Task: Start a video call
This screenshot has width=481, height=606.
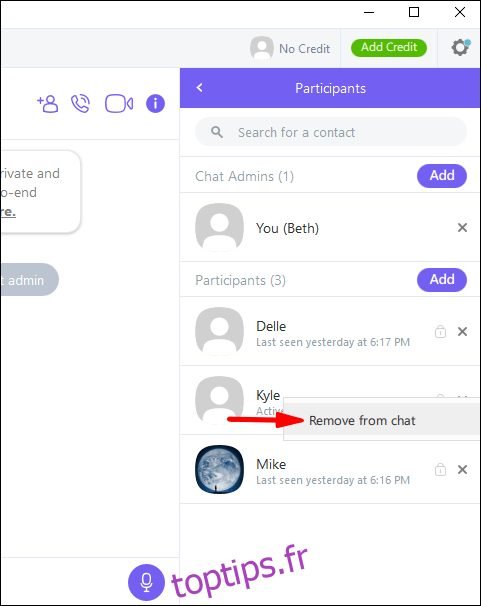Action: click(119, 104)
